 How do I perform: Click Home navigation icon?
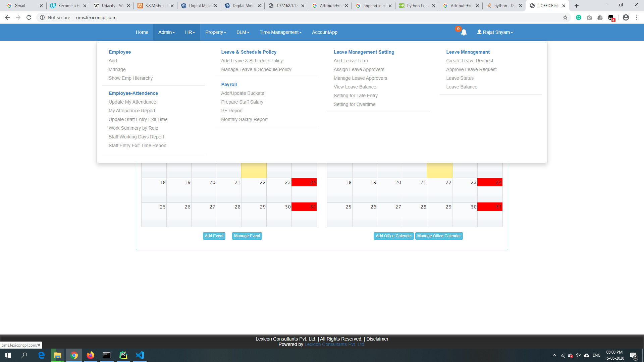tap(142, 32)
